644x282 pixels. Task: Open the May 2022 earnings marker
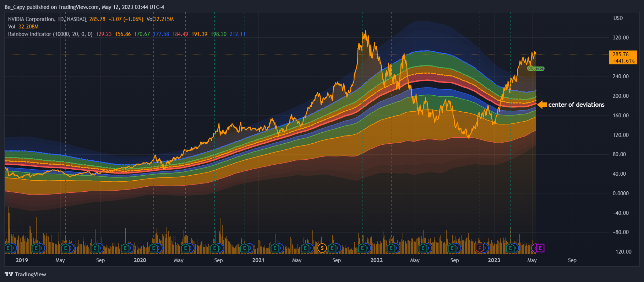coord(422,248)
